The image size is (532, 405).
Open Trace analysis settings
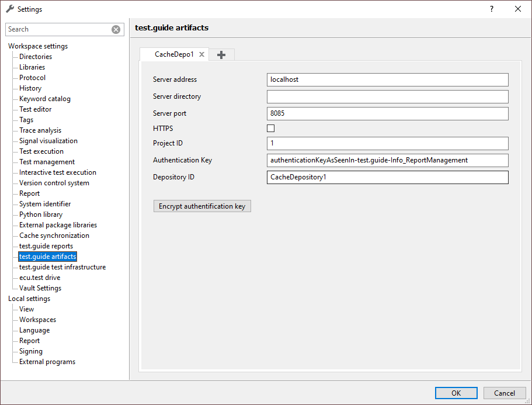pyautogui.click(x=40, y=130)
